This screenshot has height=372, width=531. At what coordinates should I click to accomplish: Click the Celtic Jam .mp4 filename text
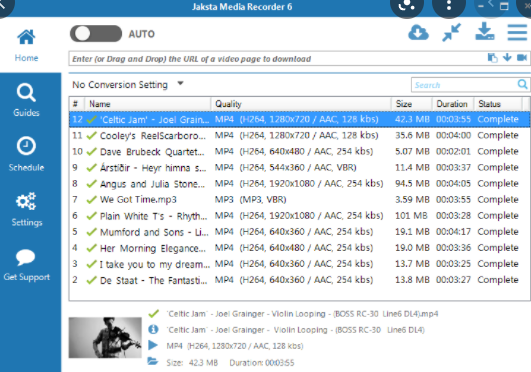[x=302, y=314]
